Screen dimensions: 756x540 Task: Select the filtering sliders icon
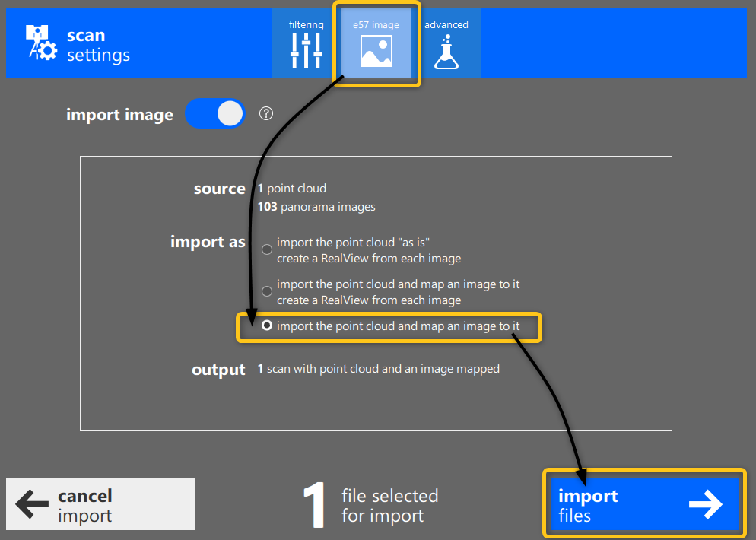[306, 52]
